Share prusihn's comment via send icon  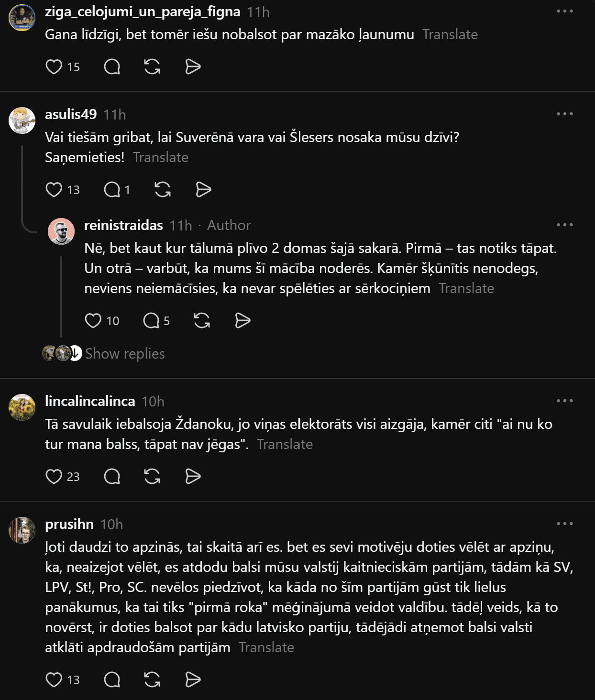click(193, 679)
